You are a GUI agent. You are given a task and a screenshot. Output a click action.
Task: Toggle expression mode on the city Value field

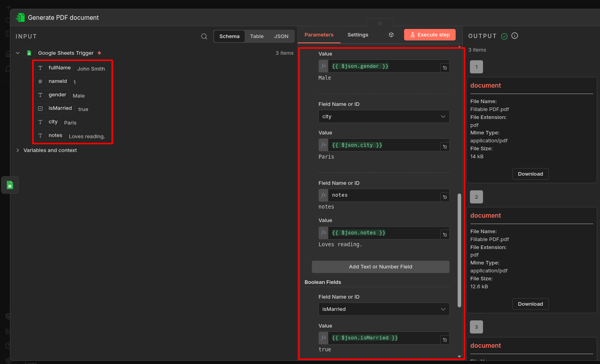[x=323, y=145]
